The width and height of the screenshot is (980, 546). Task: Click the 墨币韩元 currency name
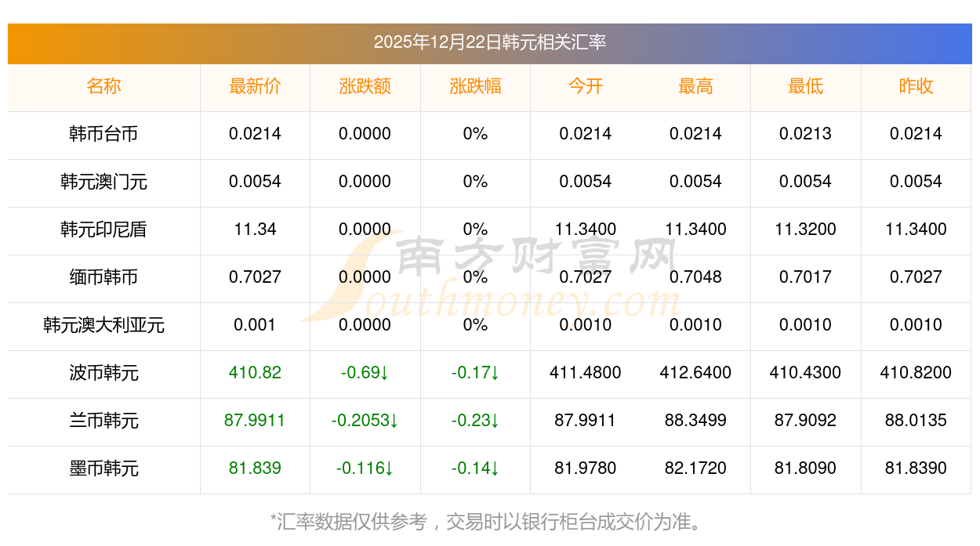[103, 468]
